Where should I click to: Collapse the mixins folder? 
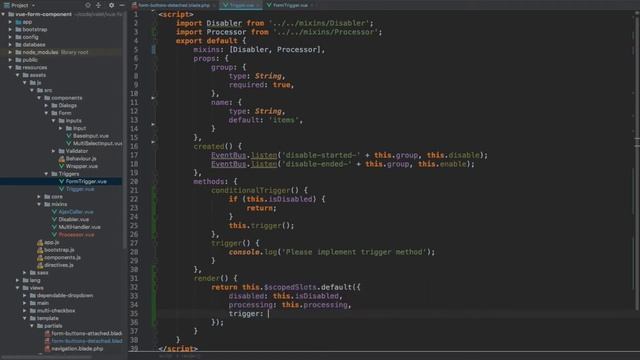(39, 204)
